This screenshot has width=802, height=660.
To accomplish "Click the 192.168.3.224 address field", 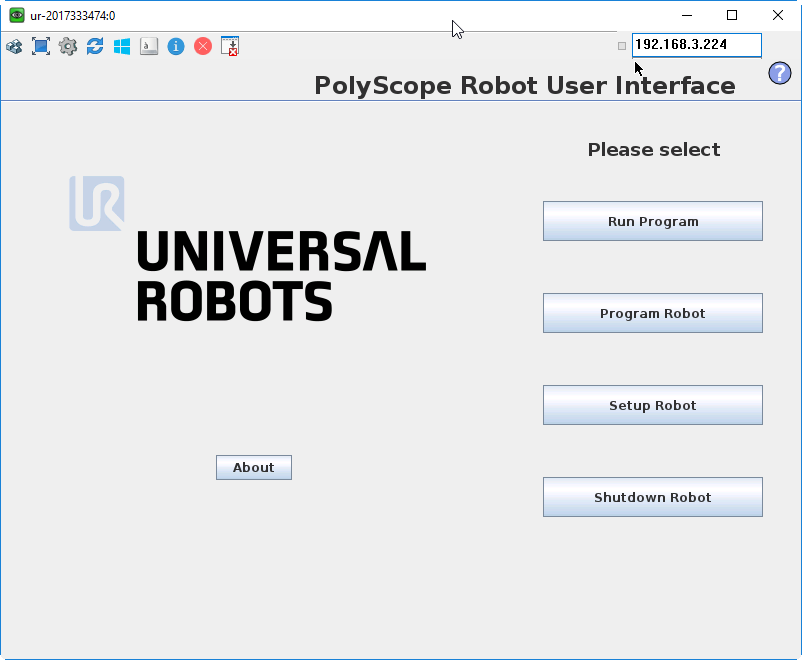I will (x=697, y=45).
